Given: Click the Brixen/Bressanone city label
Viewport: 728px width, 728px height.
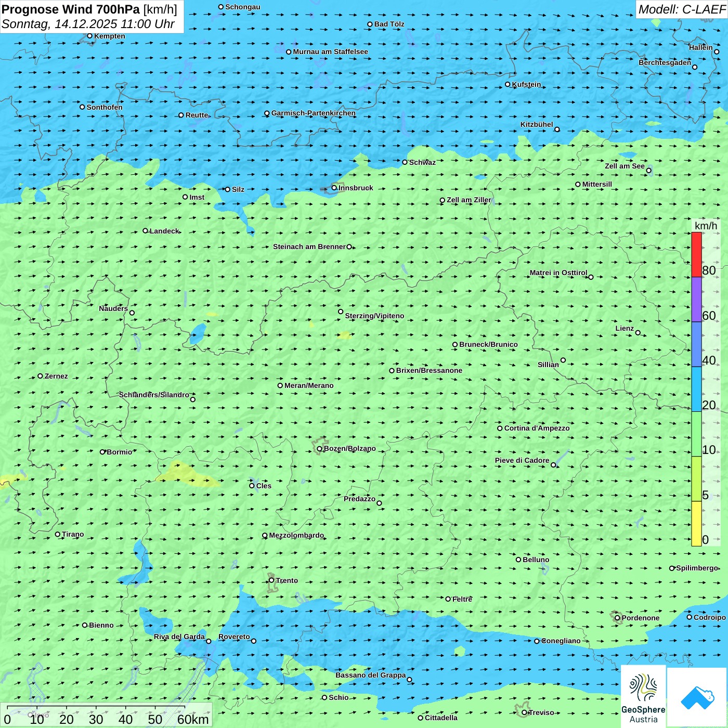Looking at the screenshot, I should (429, 371).
